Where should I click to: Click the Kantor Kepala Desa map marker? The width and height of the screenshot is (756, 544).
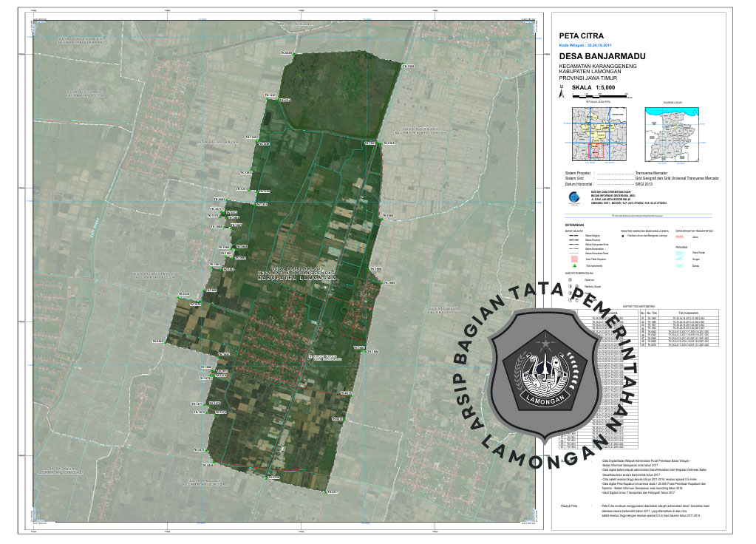(310, 355)
